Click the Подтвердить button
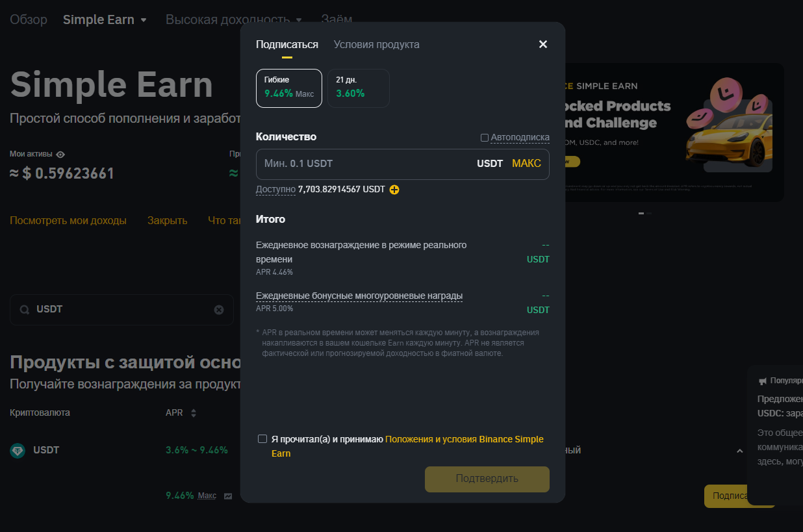The width and height of the screenshot is (803, 532). pos(487,479)
